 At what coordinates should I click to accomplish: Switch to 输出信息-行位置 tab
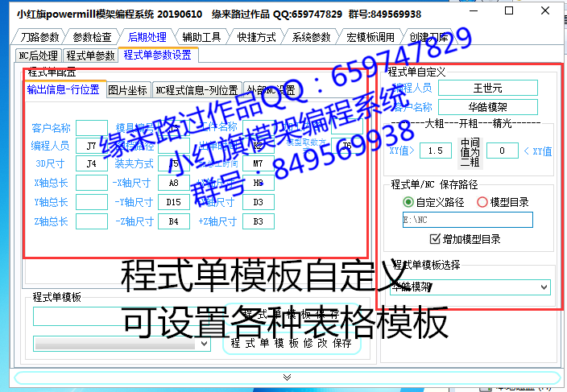pos(64,89)
